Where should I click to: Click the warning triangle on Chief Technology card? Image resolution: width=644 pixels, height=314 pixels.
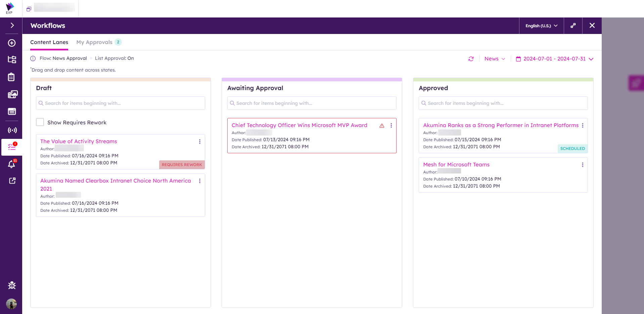pos(382,126)
